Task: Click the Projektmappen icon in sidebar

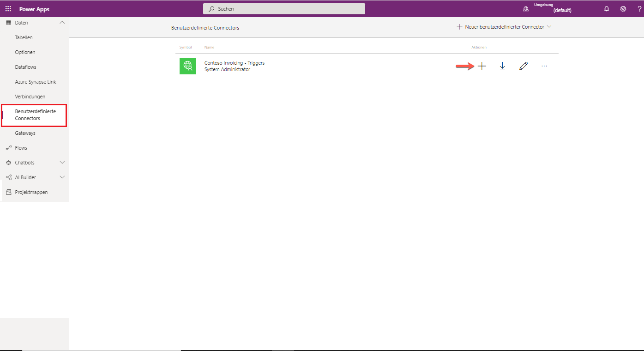Action: 8,192
